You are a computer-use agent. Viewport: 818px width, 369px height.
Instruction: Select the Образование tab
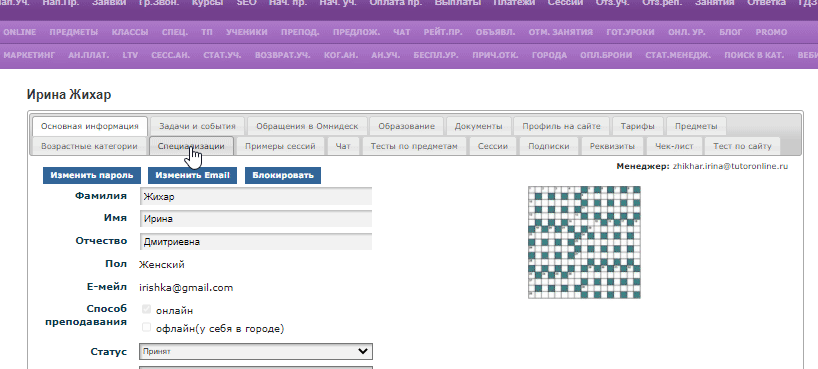tap(406, 126)
